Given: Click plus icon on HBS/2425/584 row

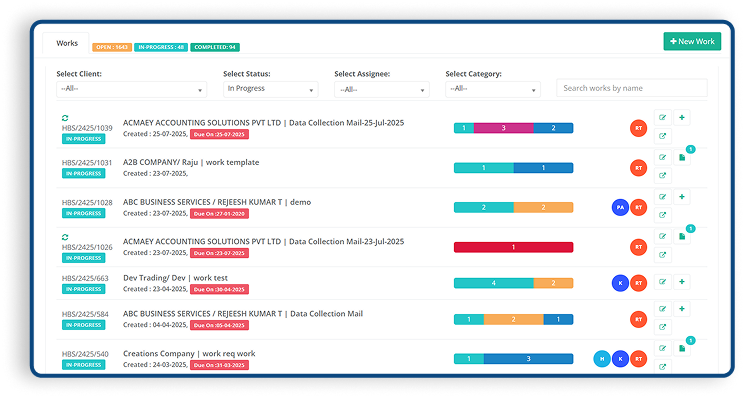Looking at the screenshot, I should coord(682,309).
